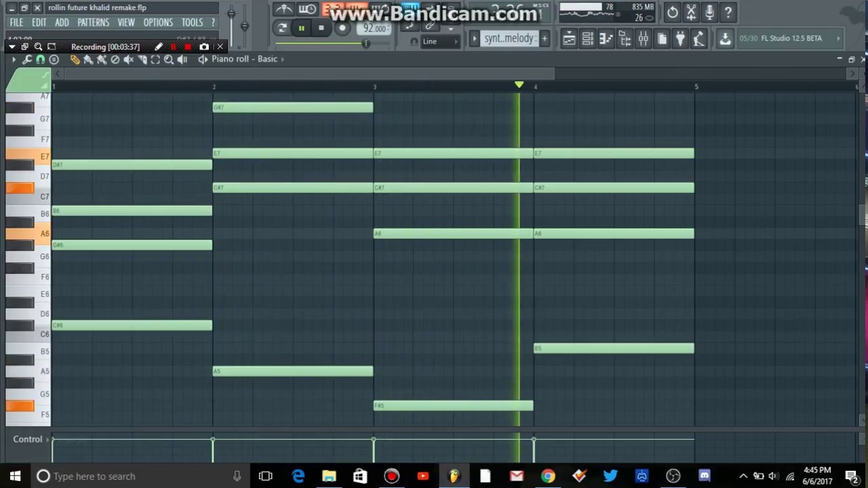Pick the Zoom magnifier tool in piano roll
The width and height of the screenshot is (868, 488).
(169, 60)
